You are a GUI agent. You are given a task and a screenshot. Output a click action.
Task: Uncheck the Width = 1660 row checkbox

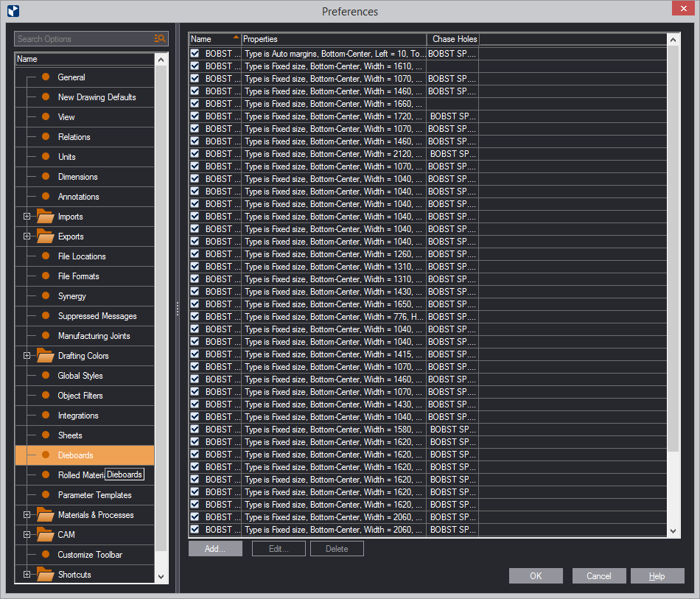[x=195, y=104]
